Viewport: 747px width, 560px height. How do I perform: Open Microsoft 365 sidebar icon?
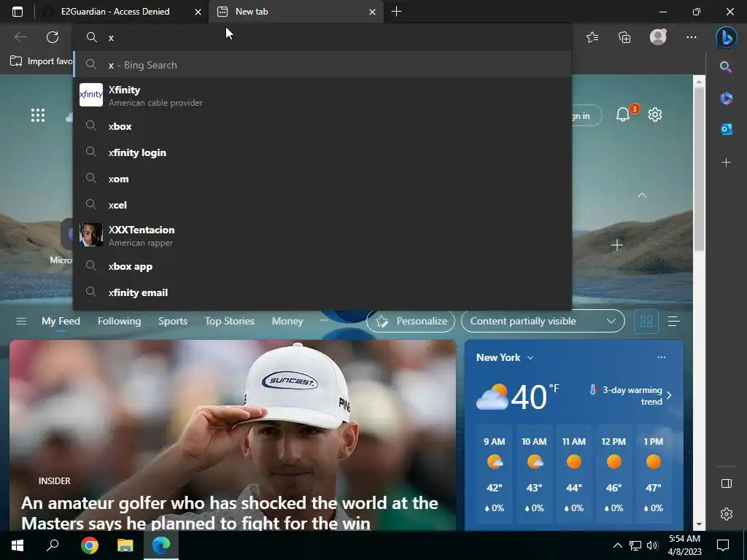726,98
